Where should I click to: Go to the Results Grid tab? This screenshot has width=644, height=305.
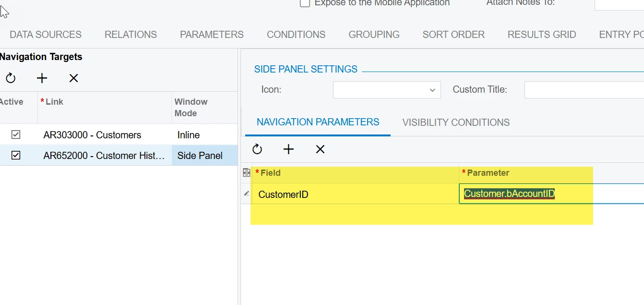click(542, 35)
